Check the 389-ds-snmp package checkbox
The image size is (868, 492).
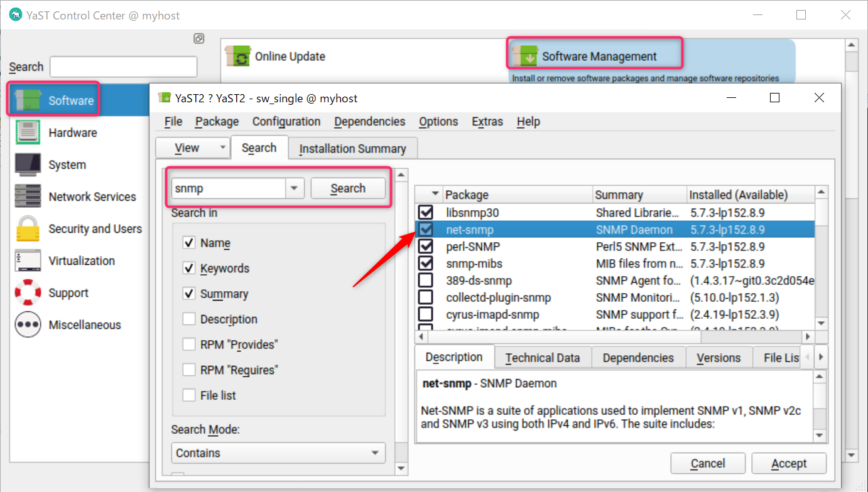click(x=426, y=281)
